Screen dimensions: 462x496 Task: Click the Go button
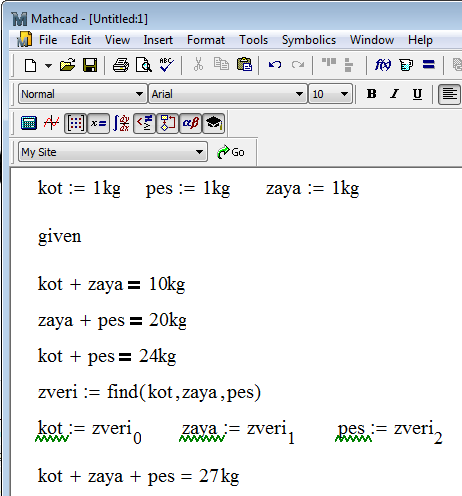point(231,152)
